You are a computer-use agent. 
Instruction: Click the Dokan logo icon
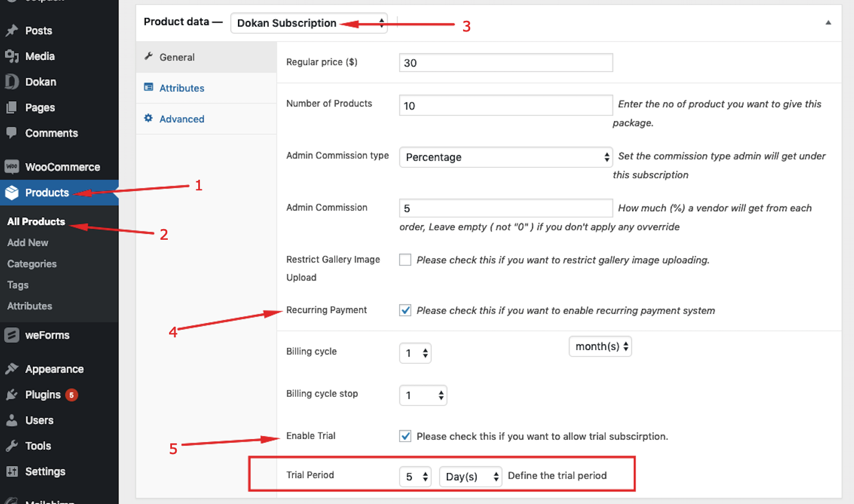click(x=12, y=82)
